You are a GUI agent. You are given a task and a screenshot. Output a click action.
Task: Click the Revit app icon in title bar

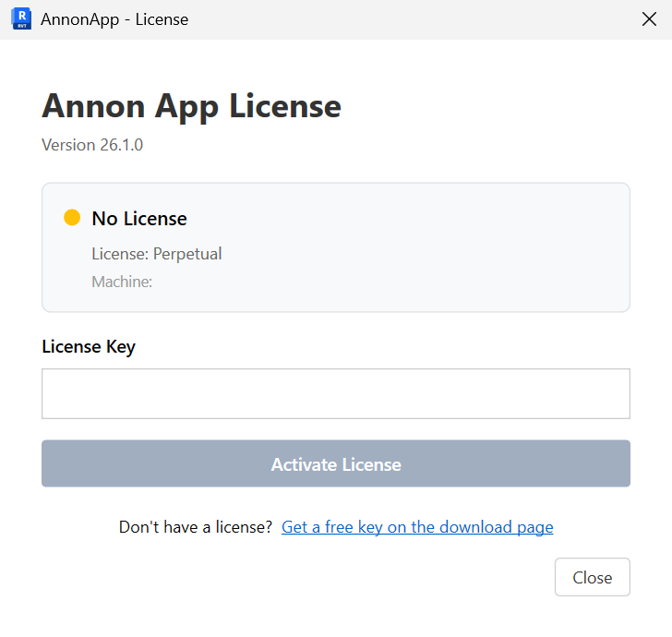pyautogui.click(x=21, y=18)
